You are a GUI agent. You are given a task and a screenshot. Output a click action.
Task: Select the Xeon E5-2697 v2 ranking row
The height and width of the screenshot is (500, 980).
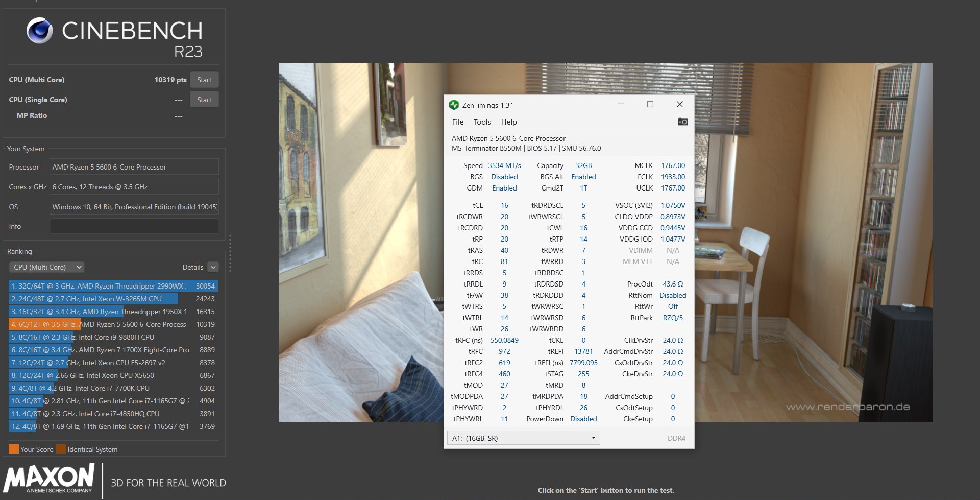[113, 363]
